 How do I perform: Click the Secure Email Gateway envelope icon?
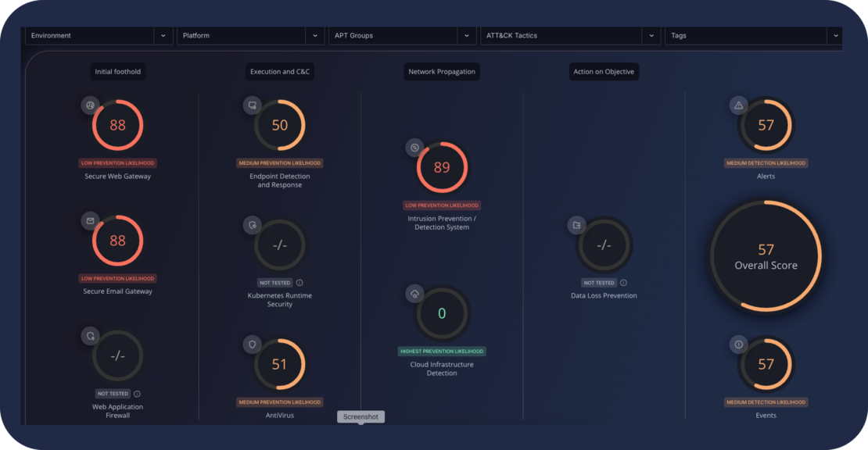click(x=90, y=220)
